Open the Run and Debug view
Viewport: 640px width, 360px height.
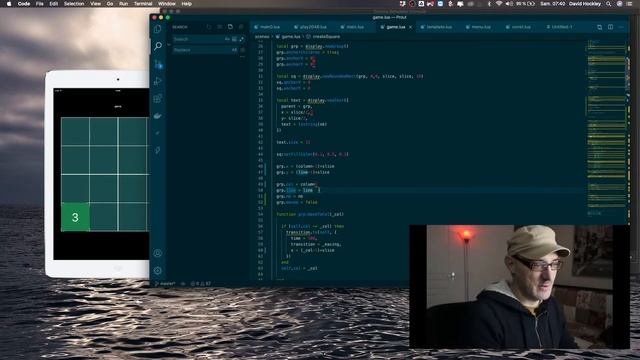coord(158,81)
